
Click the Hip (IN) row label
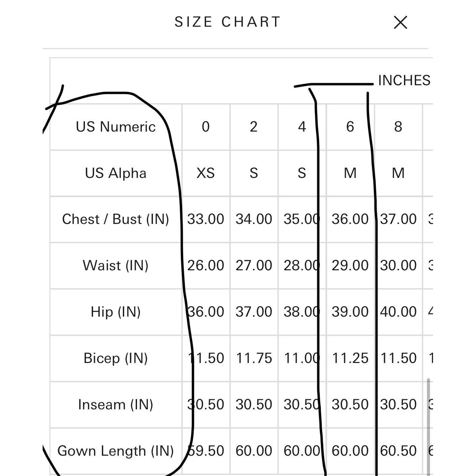[116, 312]
